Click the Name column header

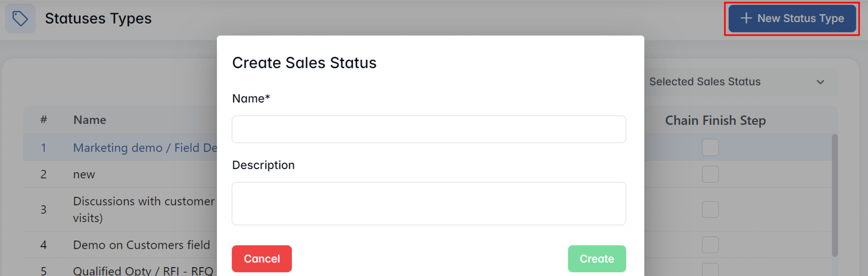point(90,120)
